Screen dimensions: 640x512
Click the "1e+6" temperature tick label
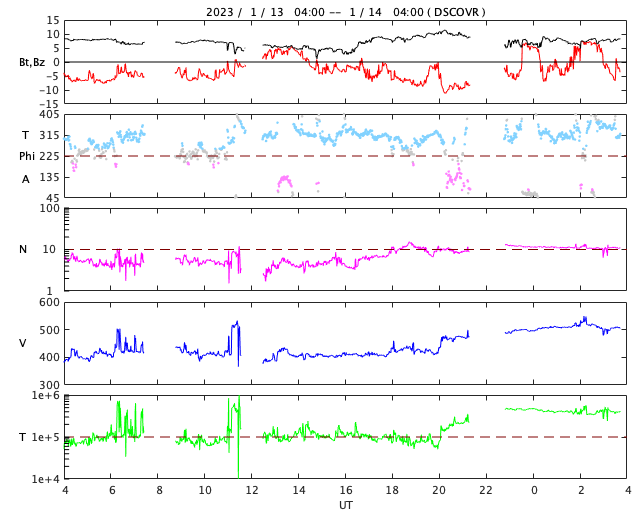(x=45, y=396)
